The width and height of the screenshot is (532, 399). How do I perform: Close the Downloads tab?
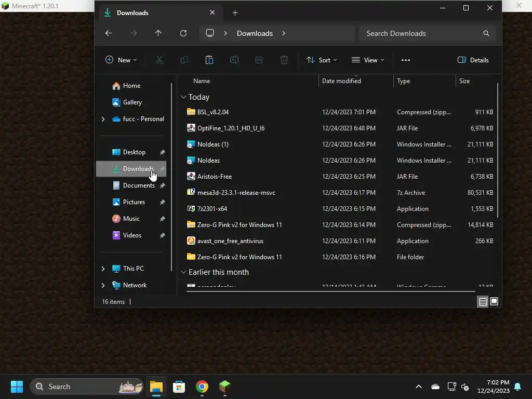coord(212,12)
